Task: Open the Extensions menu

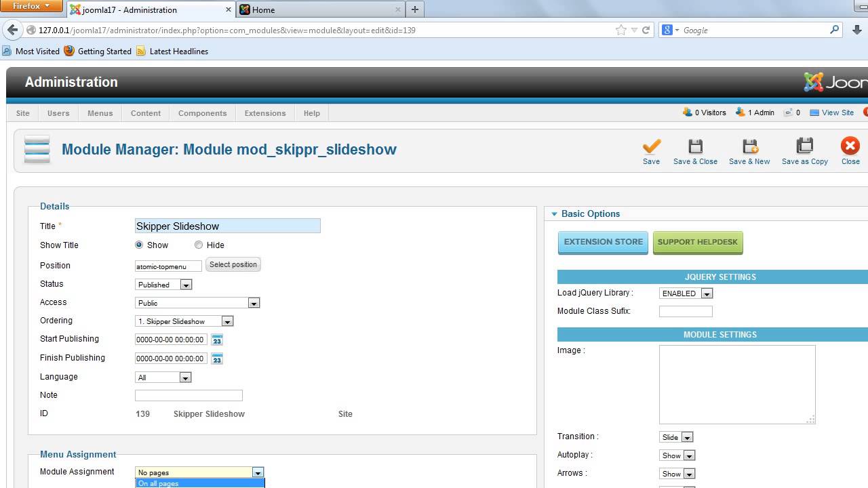Action: [x=265, y=113]
